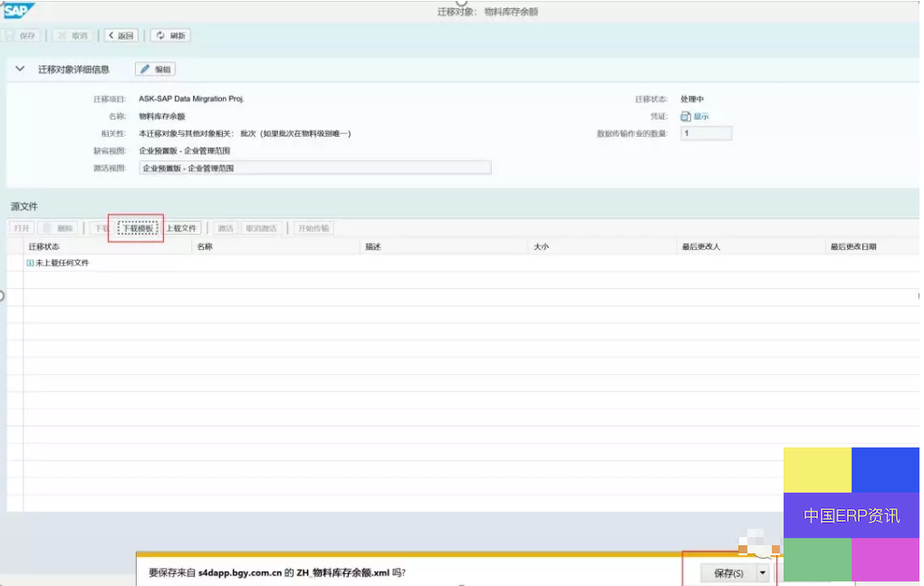Click the 上载文件 upload file button
The height and width of the screenshot is (586, 924).
coord(181,228)
